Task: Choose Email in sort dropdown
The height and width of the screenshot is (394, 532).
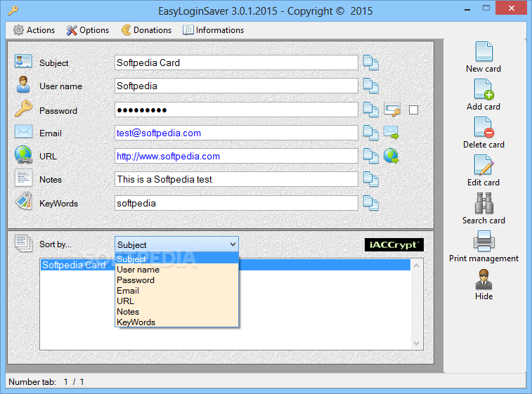Action: tap(177, 291)
